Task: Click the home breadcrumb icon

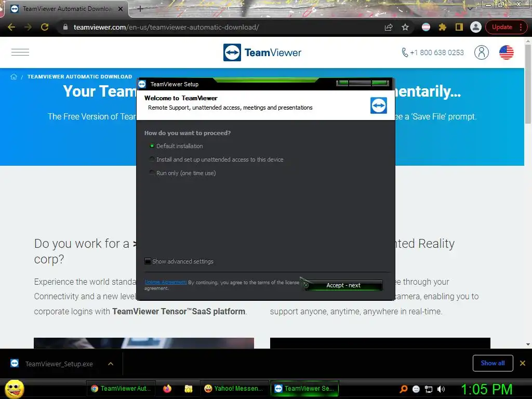Action: [14, 77]
